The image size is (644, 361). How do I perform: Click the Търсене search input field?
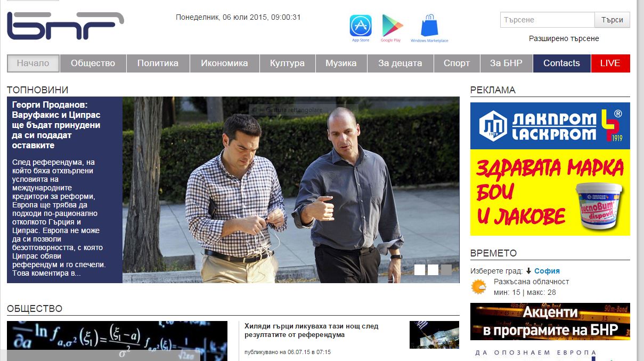coord(547,20)
